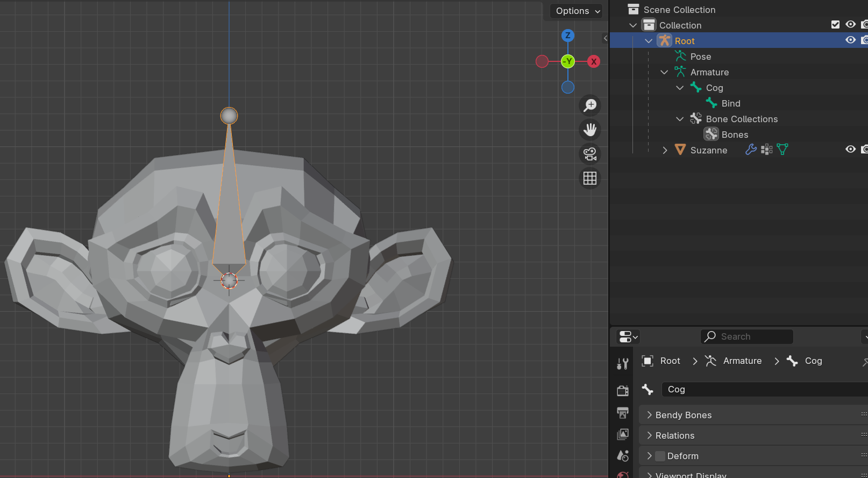Open the Output properties tab
Screen dimensions: 868x478
(623, 413)
